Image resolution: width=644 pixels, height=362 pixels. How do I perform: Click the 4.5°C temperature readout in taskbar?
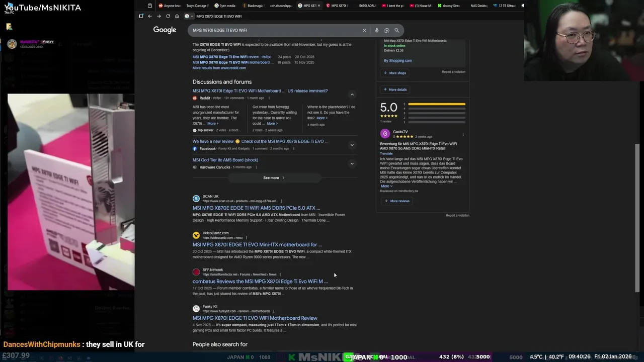click(x=537, y=356)
